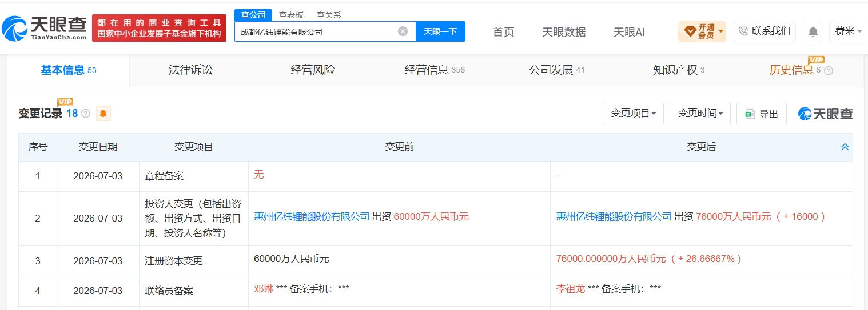This screenshot has height=310, width=868.
Task: Click the help icon next to 变更记录 18
Action: 86,114
